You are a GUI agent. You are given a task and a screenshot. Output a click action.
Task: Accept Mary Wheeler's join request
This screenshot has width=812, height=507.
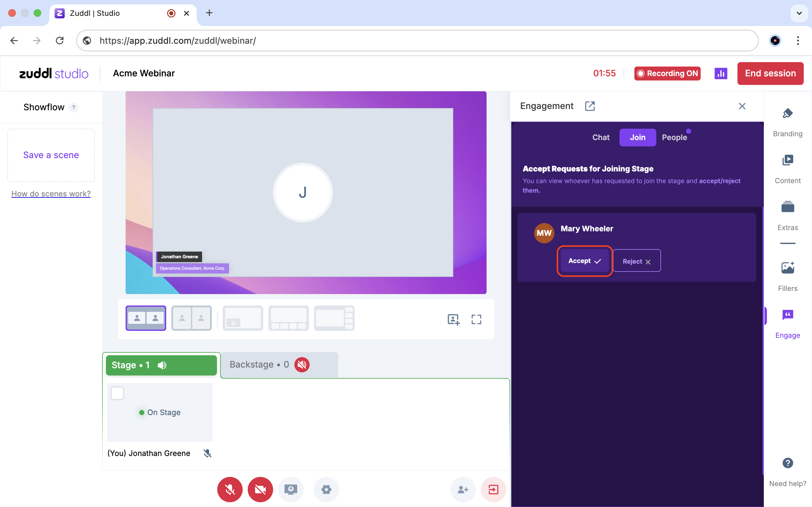(x=584, y=261)
